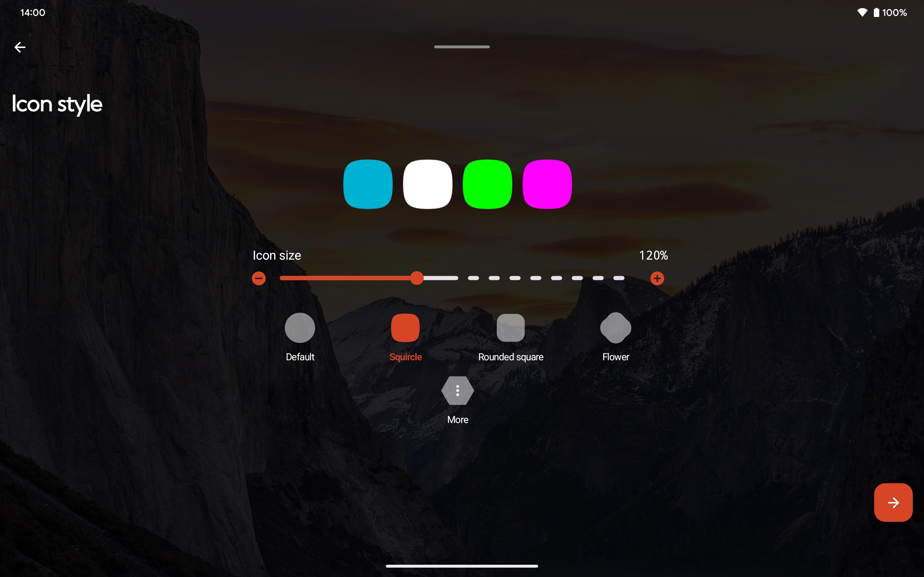This screenshot has height=577, width=924.
Task: Drag the icon size slider
Action: pyautogui.click(x=417, y=278)
